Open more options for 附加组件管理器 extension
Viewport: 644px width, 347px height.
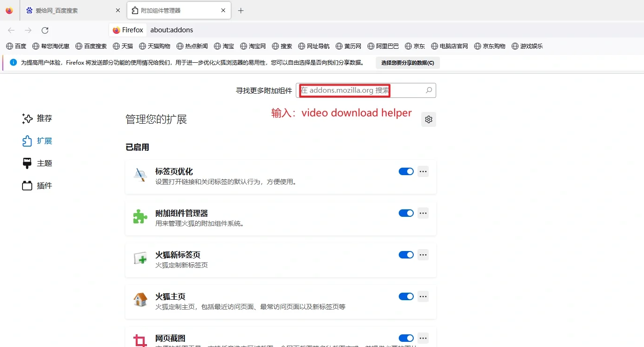click(x=423, y=213)
